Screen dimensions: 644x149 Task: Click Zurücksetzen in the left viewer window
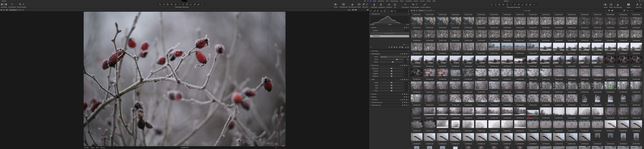[12, 4]
